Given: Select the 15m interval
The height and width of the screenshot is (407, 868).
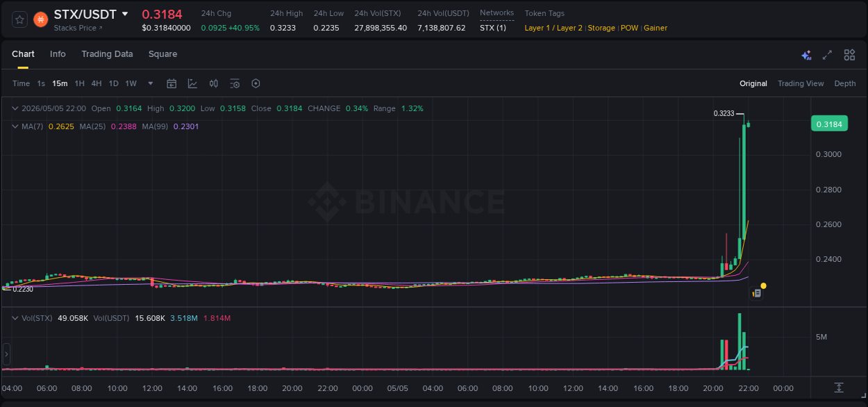Looking at the screenshot, I should (60, 83).
